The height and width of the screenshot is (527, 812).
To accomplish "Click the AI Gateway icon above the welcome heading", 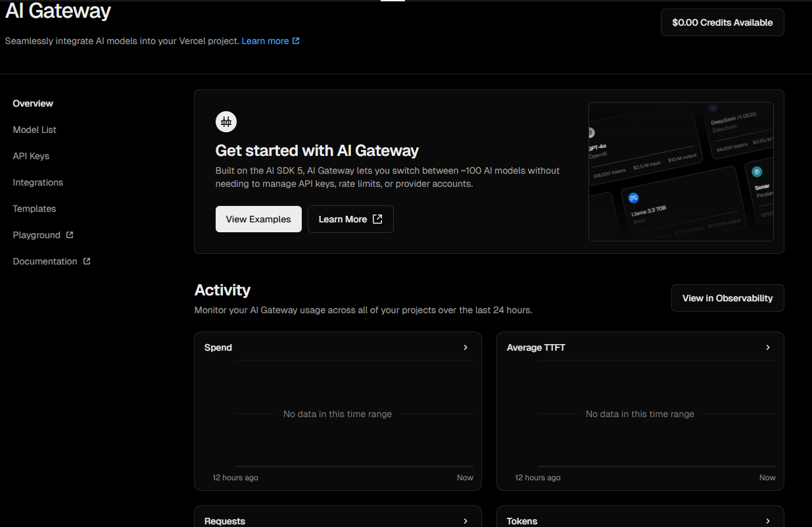I will (226, 121).
